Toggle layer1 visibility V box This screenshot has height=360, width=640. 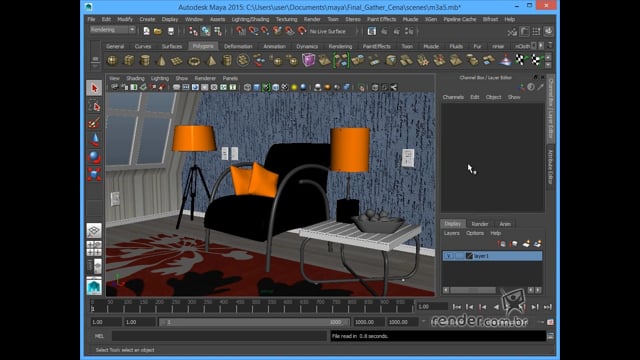pyautogui.click(x=449, y=256)
